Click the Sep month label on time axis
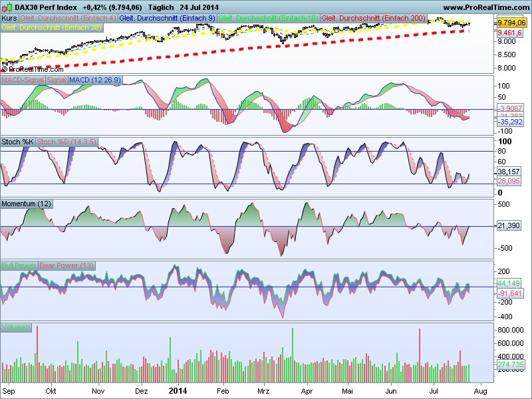Viewport: 532px width, 399px height. [x=9, y=391]
